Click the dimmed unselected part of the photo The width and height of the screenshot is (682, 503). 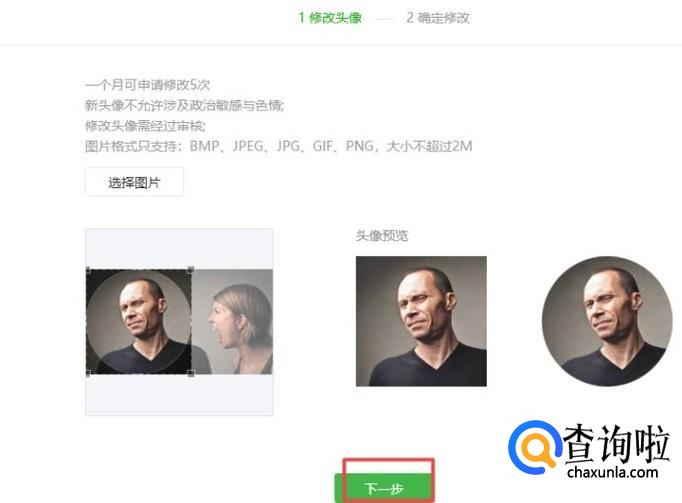click(x=232, y=322)
